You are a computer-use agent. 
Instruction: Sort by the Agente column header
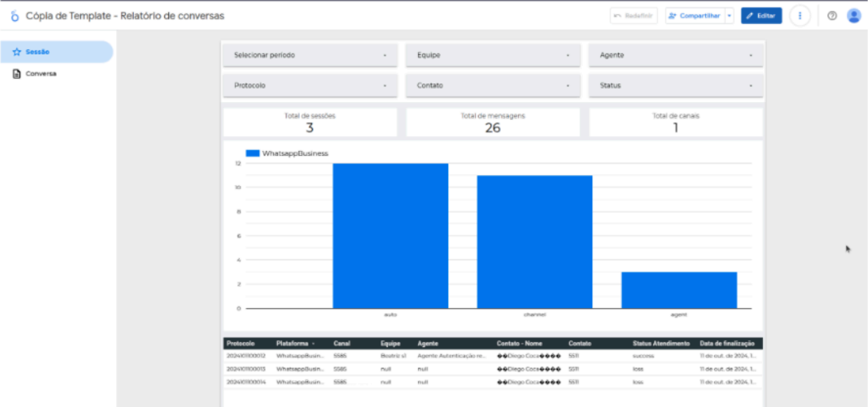tap(427, 344)
